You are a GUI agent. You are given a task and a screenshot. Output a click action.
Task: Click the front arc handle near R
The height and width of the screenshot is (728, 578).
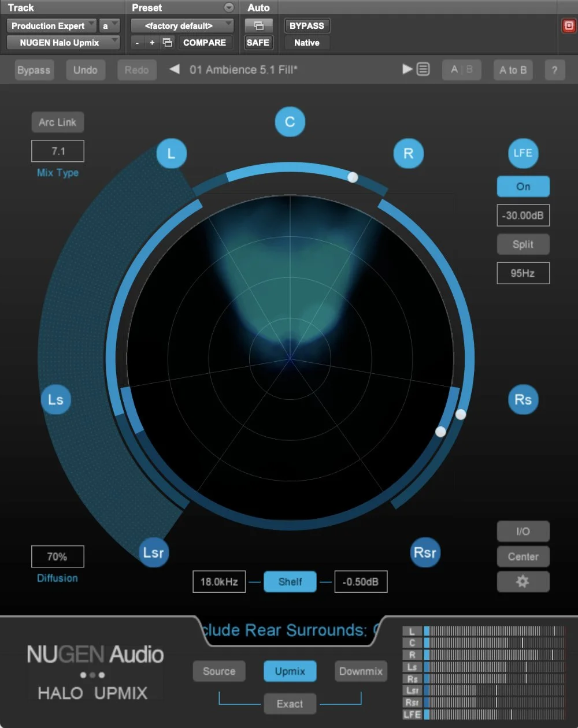pyautogui.click(x=353, y=177)
